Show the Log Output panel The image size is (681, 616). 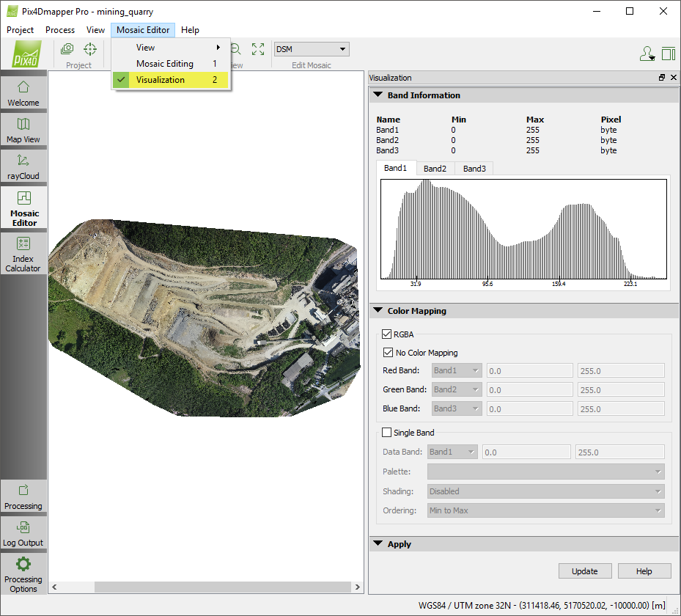(x=23, y=532)
